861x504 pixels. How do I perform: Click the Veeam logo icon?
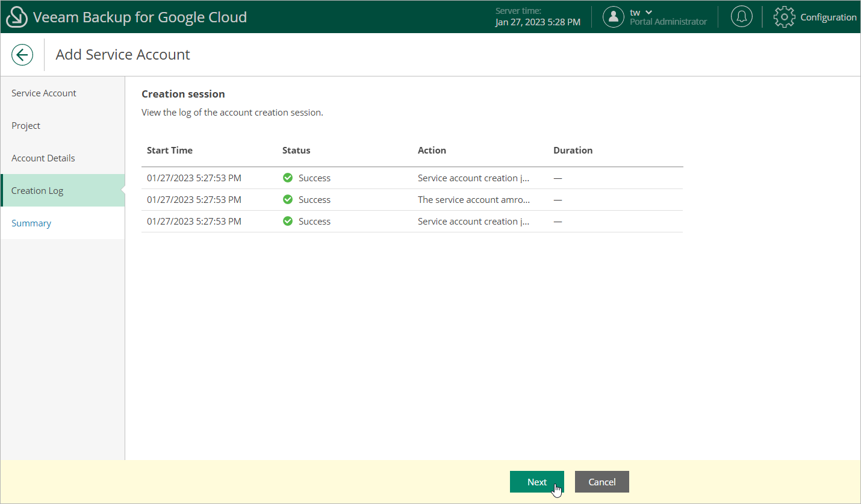[17, 17]
